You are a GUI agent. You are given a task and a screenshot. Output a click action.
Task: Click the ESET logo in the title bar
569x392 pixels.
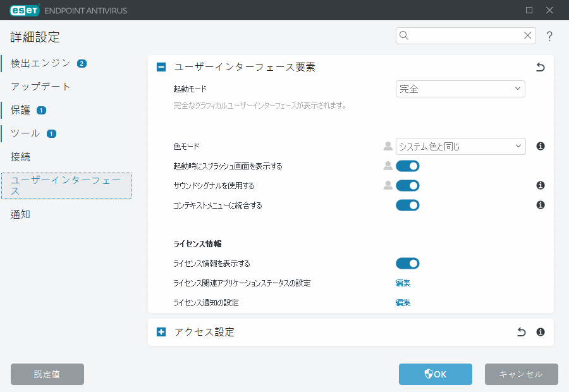pyautogui.click(x=22, y=10)
